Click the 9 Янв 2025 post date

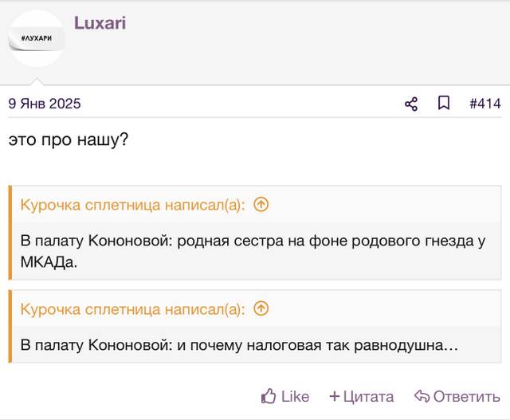(45, 104)
